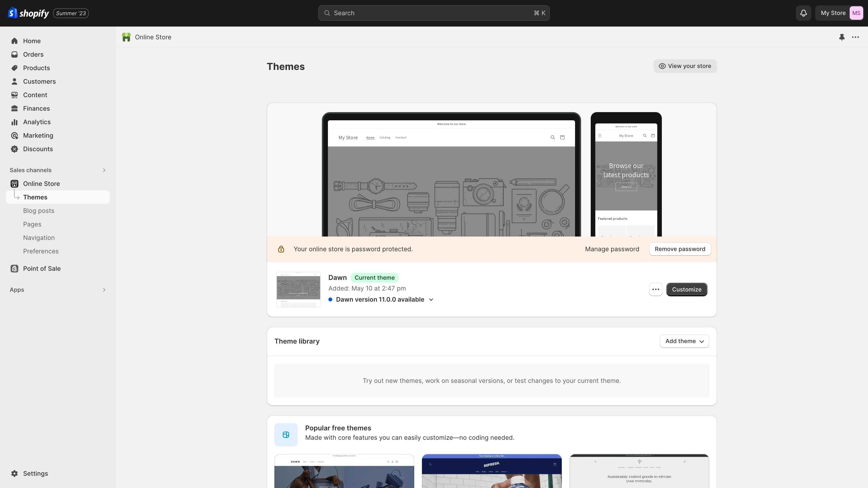Open the Add theme dropdown
This screenshot has height=488, width=868.
[x=684, y=341]
